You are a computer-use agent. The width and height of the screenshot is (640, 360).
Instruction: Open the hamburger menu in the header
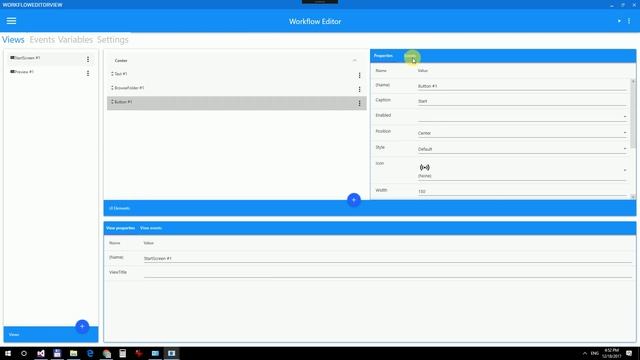(x=11, y=21)
